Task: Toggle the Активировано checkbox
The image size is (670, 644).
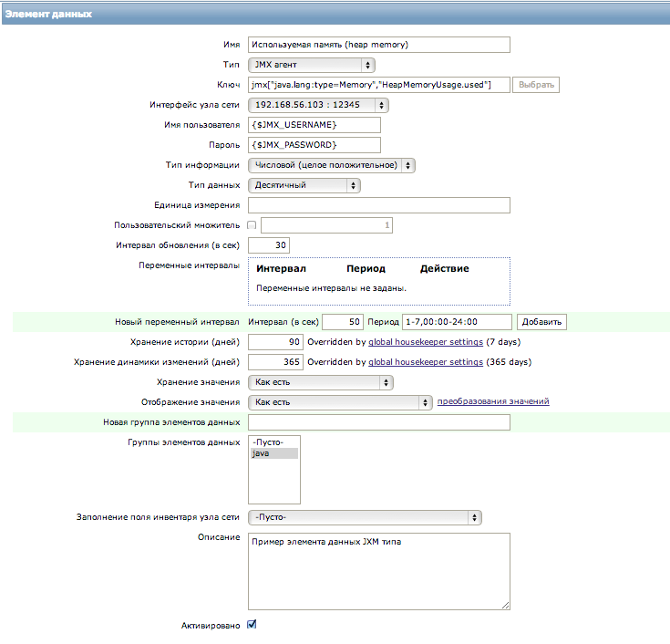Action: (253, 625)
